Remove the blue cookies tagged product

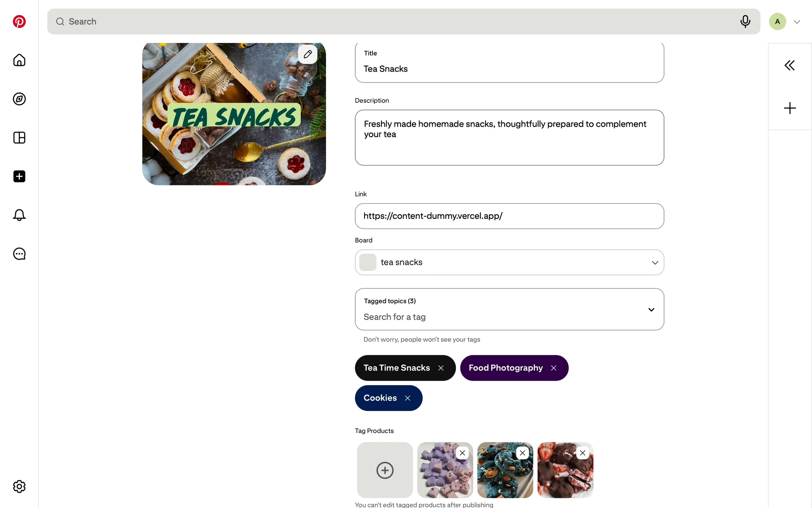click(522, 453)
